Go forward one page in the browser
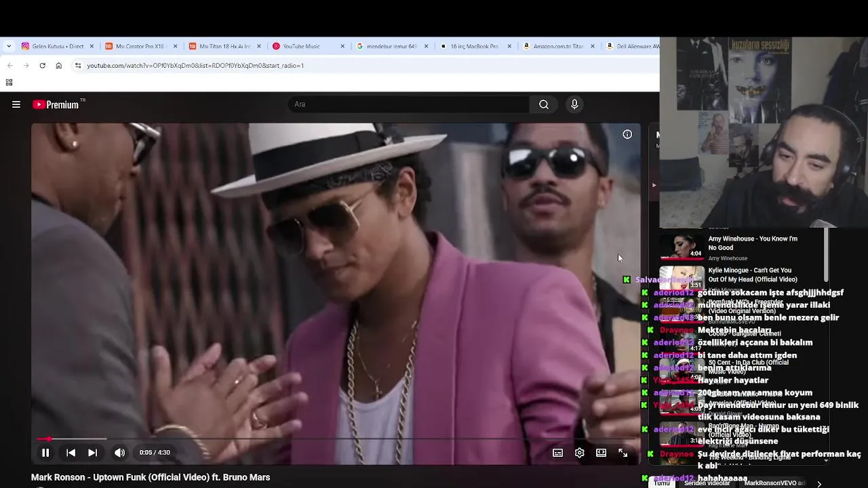 point(26,66)
